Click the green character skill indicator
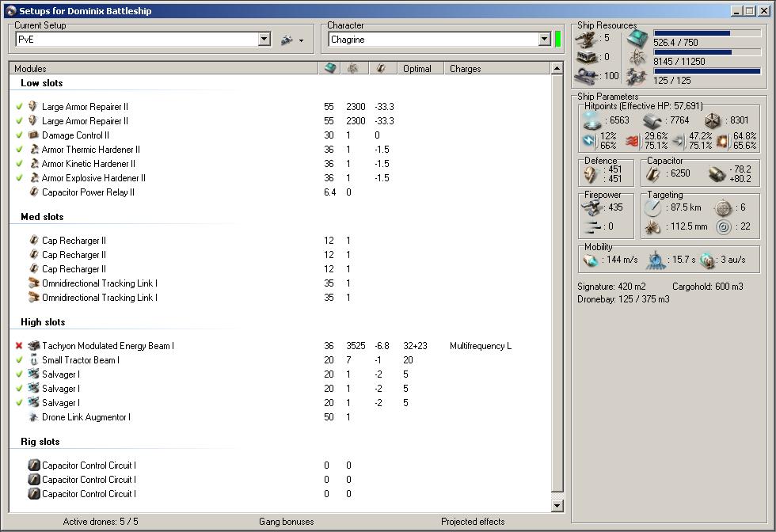776x532 pixels. 557,39
